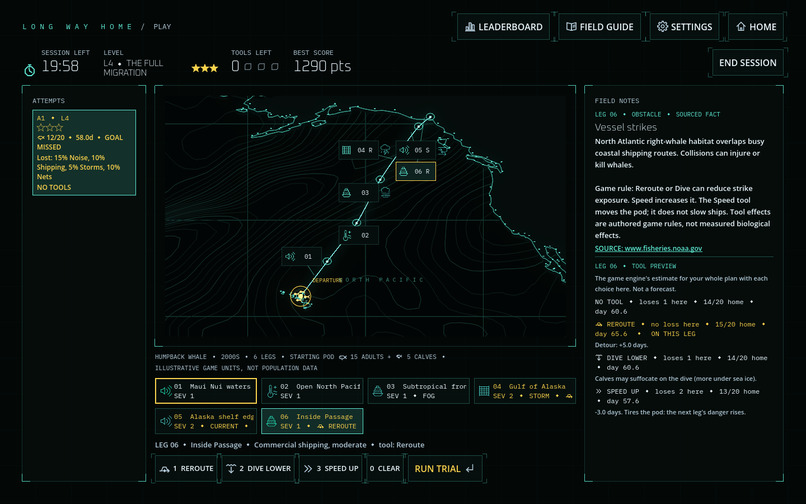Toggle the 1 Reroute tool
The image size is (806, 504).
[x=186, y=469]
